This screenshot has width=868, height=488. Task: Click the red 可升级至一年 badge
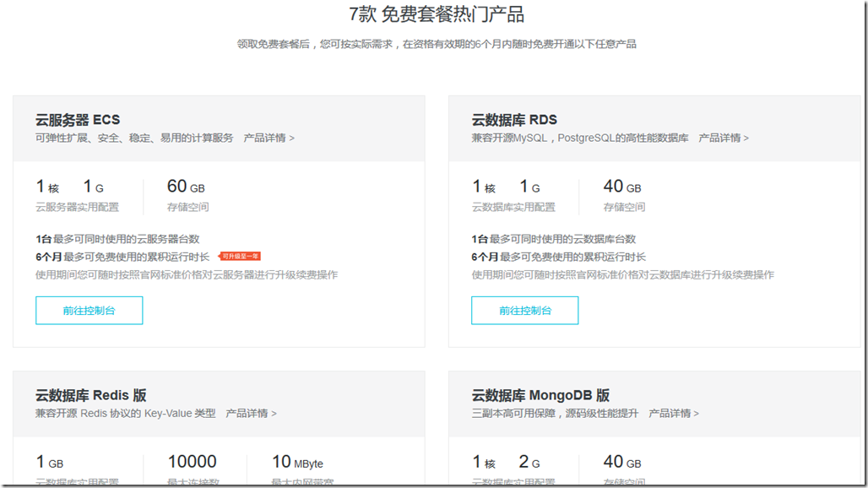pyautogui.click(x=239, y=256)
